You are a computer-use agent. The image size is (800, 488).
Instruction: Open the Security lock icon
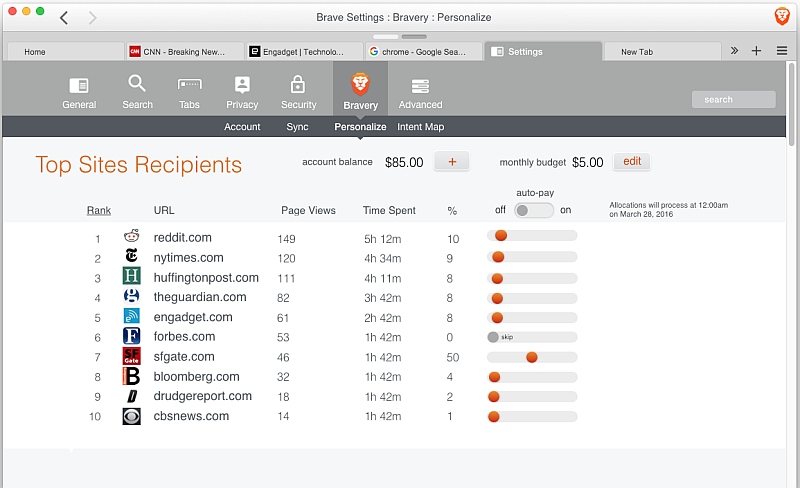point(298,85)
